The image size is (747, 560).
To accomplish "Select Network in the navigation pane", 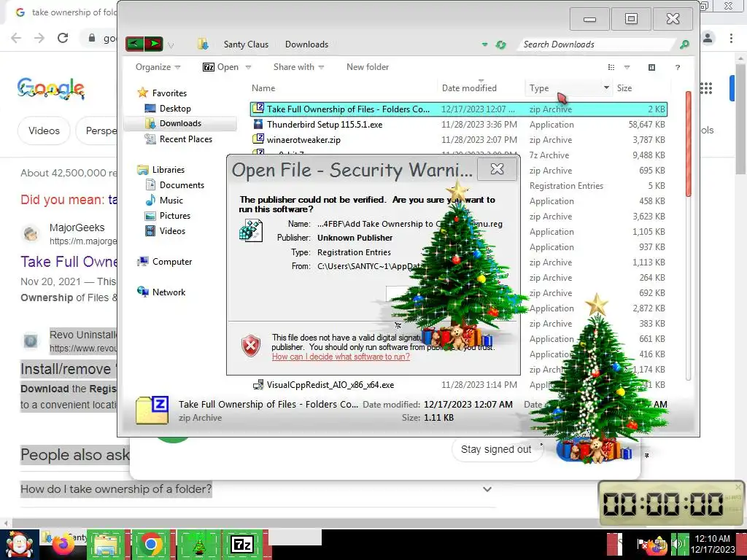I will pos(169,292).
